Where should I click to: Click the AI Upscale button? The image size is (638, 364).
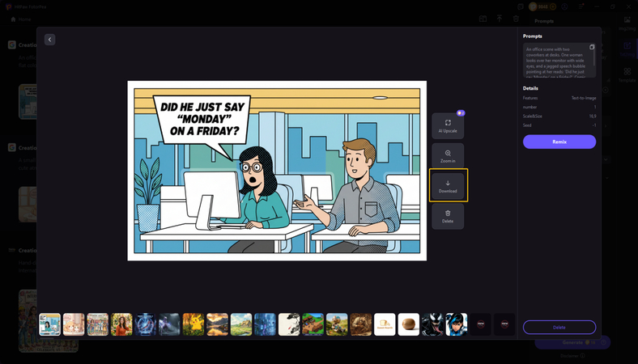tap(448, 126)
